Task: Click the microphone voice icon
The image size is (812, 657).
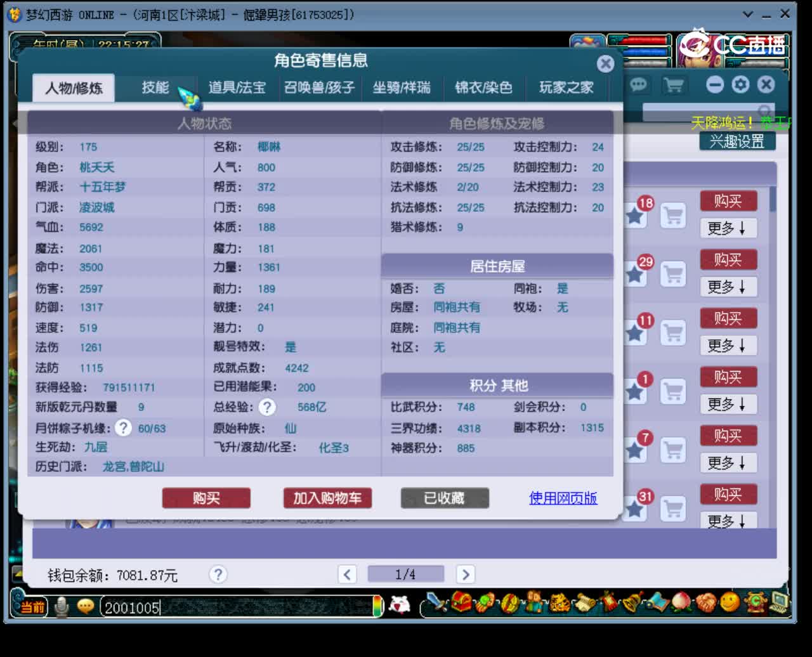Action: (x=62, y=607)
